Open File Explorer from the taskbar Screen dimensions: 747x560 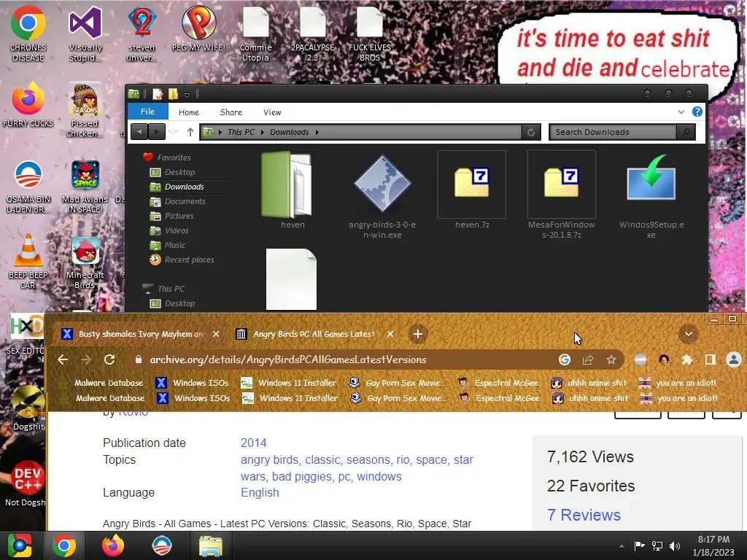click(210, 545)
